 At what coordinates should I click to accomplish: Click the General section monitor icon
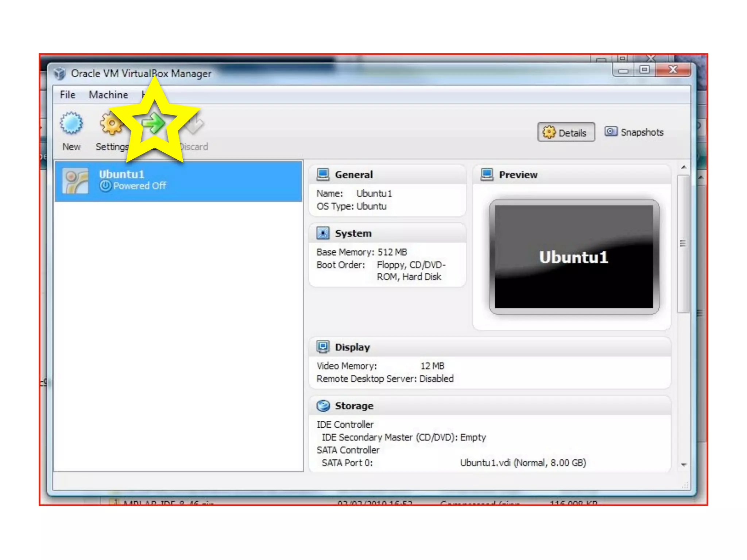tap(323, 175)
